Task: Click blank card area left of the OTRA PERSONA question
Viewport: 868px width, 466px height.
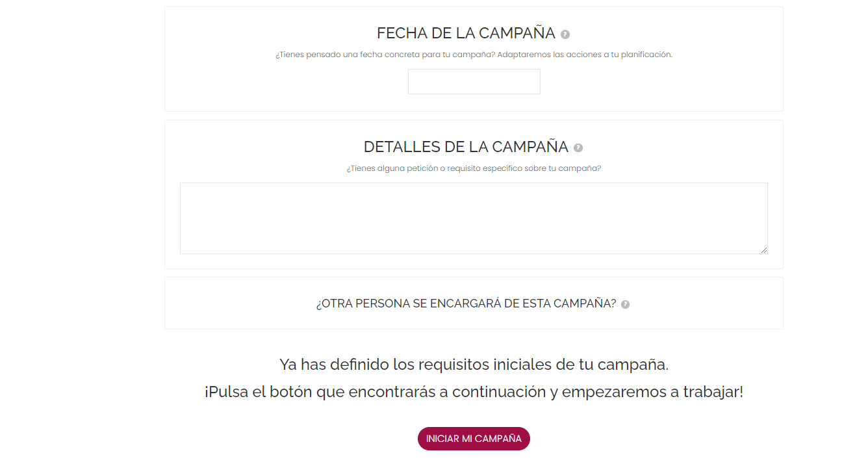Action: point(234,304)
